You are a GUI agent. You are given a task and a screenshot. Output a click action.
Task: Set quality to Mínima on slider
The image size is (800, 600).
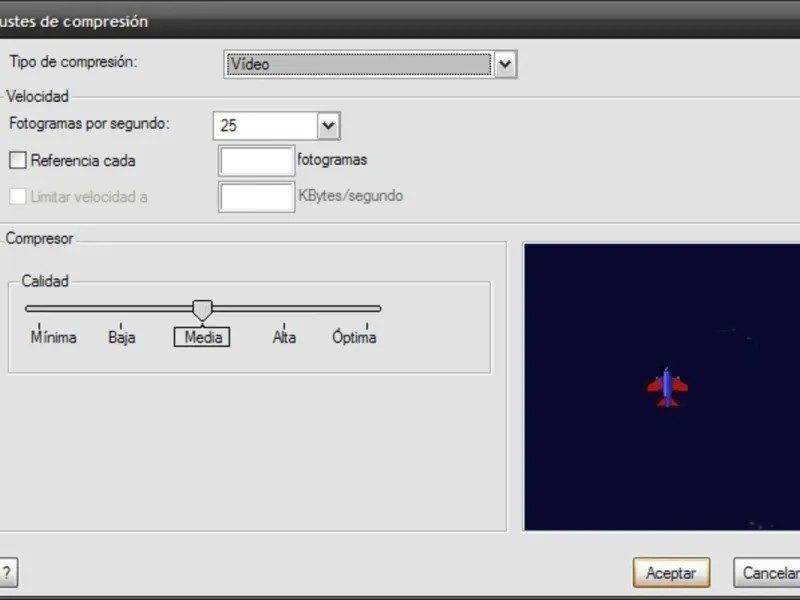coord(54,337)
